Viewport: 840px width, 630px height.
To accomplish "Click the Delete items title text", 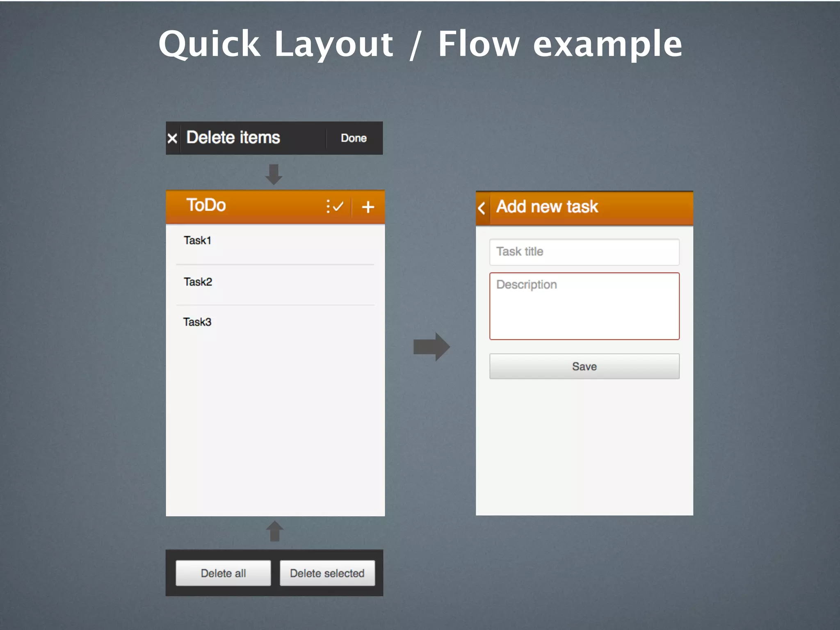I will coord(233,137).
